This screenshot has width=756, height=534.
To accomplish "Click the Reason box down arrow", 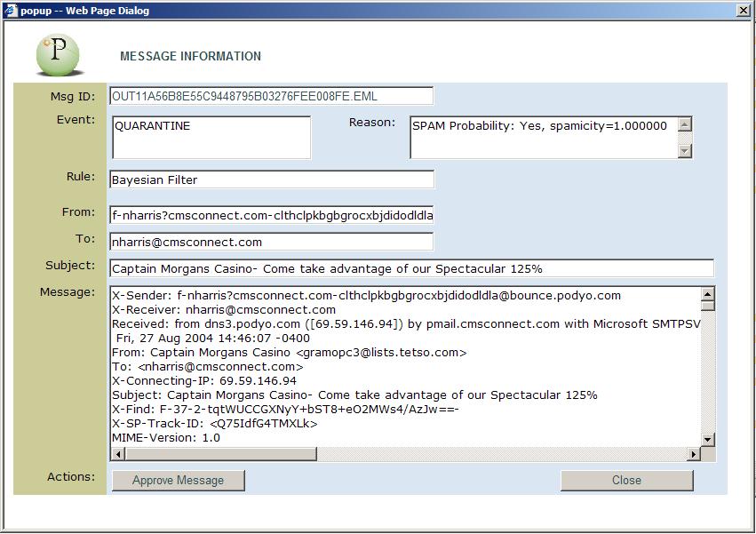I will point(685,151).
